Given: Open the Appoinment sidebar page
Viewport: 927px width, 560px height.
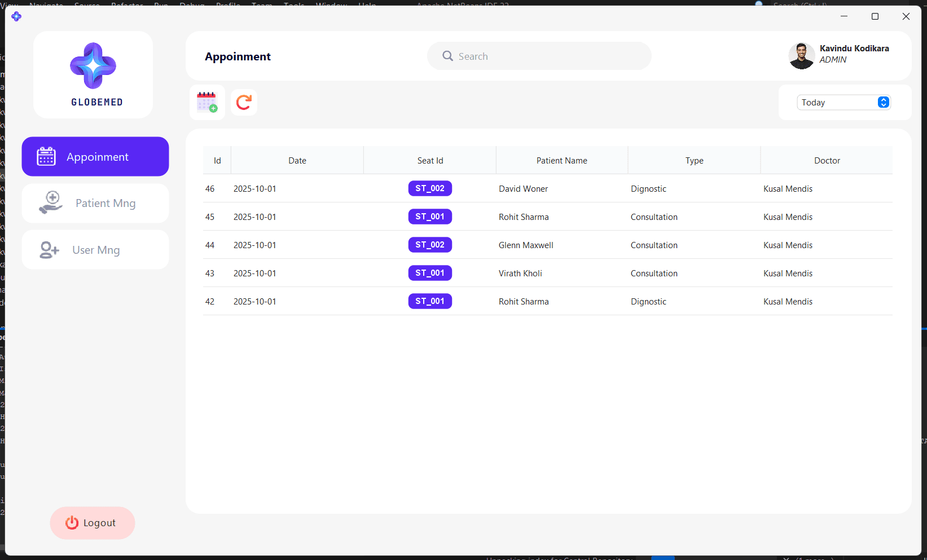Looking at the screenshot, I should coord(95,157).
